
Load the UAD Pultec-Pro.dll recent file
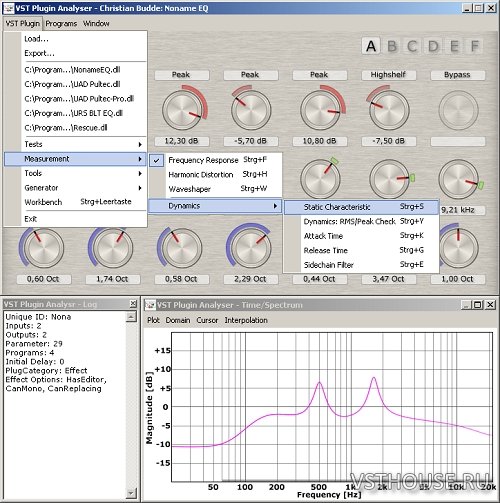79,99
